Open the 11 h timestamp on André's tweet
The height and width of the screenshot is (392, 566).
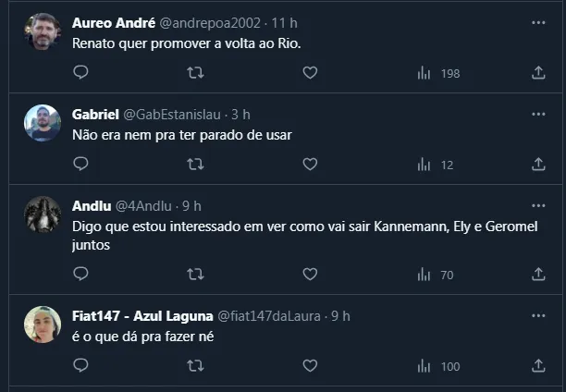(285, 22)
